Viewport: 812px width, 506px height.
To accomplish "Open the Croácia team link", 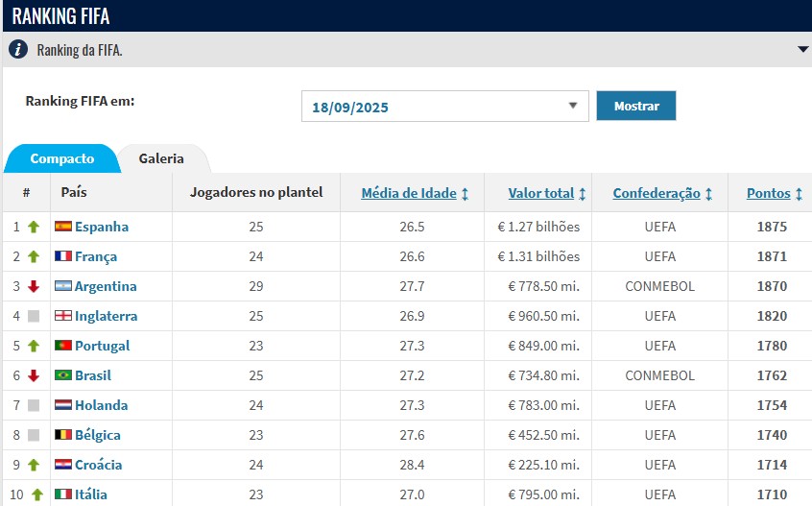I will (x=99, y=465).
